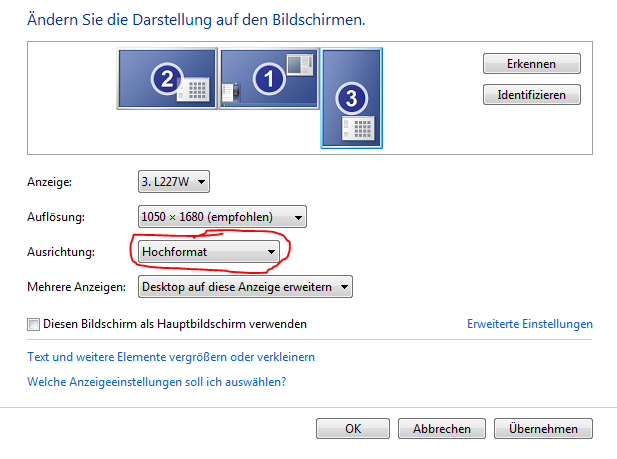Select monitor 2 thumbnail
Viewport: 617px width, 459px height.
[x=167, y=79]
